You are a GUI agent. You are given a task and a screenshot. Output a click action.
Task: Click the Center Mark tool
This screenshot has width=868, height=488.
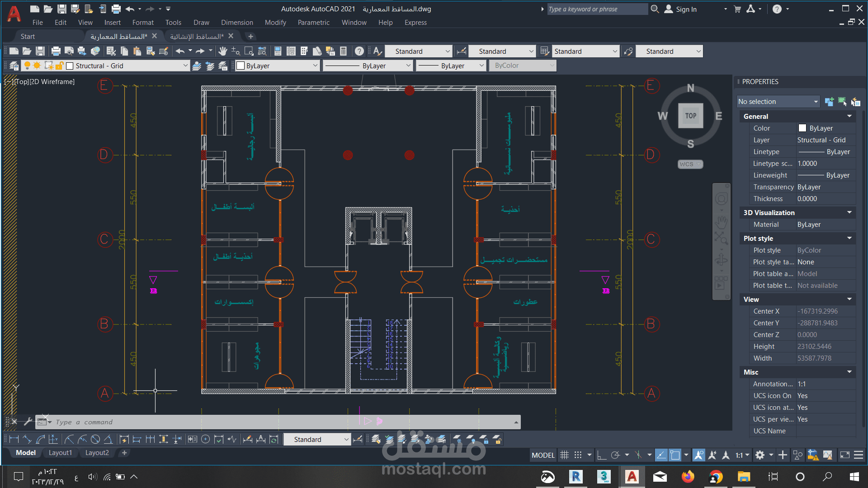[x=206, y=440]
